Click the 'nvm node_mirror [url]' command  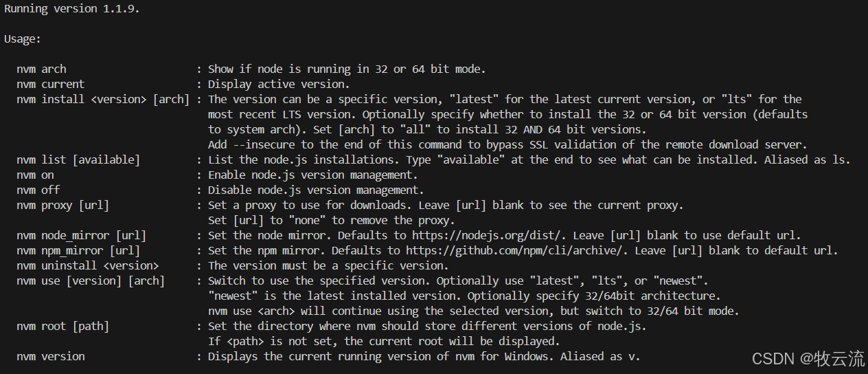pos(82,235)
